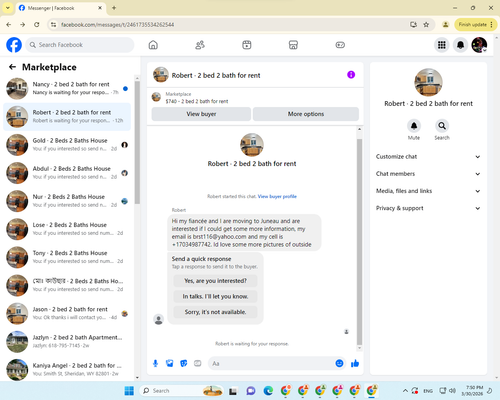Screen dimensions: 500x400
Task: Open the Gaming controller icon
Action: [340, 45]
